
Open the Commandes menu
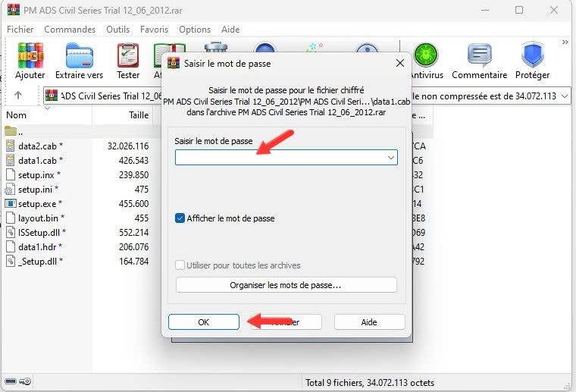70,30
